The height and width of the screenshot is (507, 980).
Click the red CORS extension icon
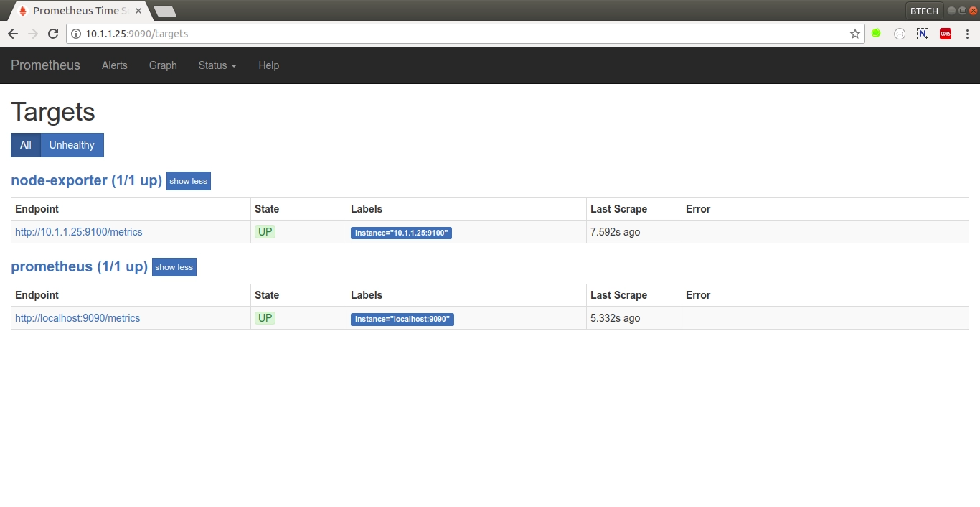coord(946,34)
